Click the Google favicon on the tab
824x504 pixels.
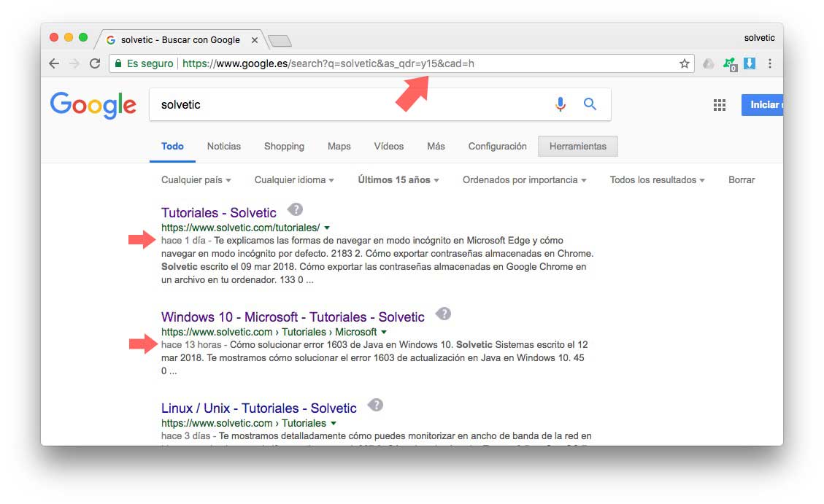tap(111, 40)
